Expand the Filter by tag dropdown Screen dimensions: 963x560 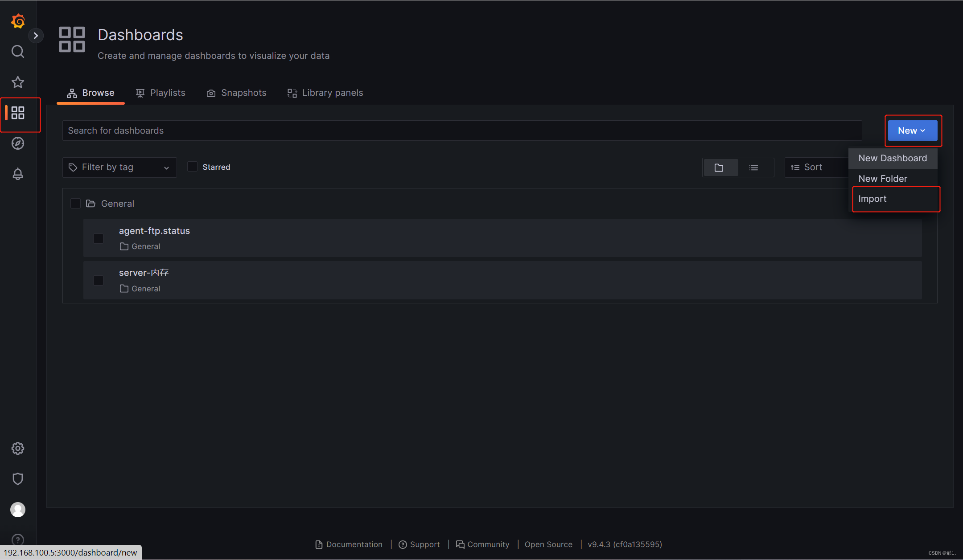tap(119, 168)
